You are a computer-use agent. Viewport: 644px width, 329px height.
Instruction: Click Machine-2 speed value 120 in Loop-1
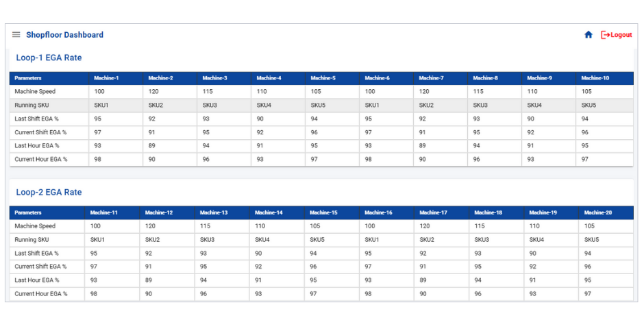[x=153, y=92]
